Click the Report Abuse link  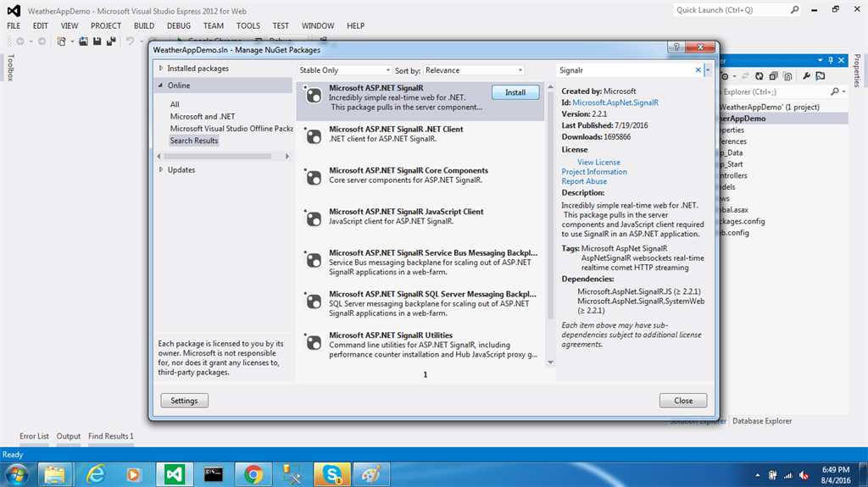click(x=584, y=181)
